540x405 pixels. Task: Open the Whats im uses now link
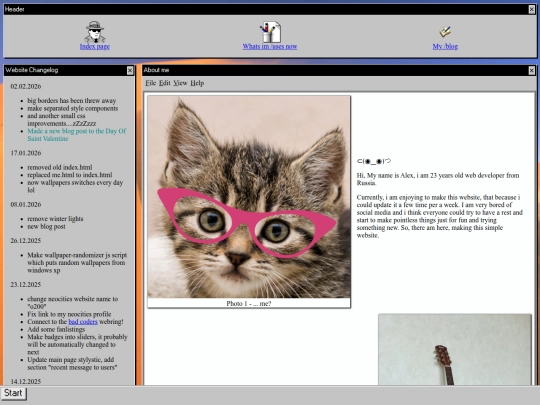tap(270, 46)
